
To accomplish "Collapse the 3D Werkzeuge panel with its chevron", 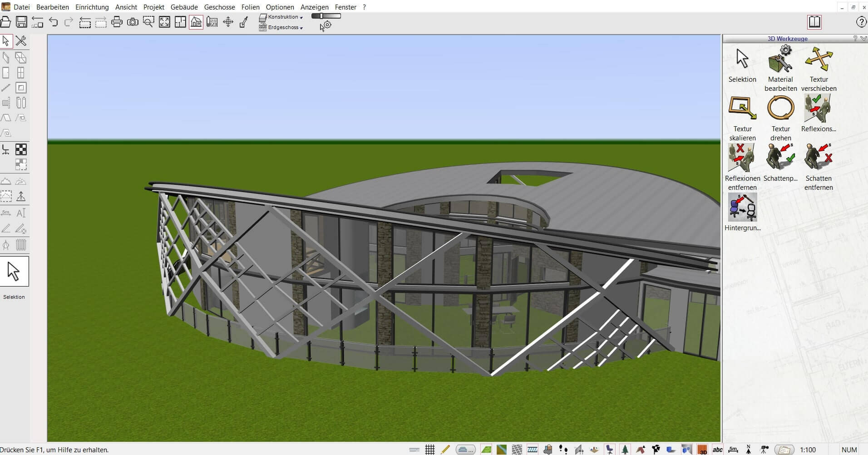I will click(x=863, y=39).
